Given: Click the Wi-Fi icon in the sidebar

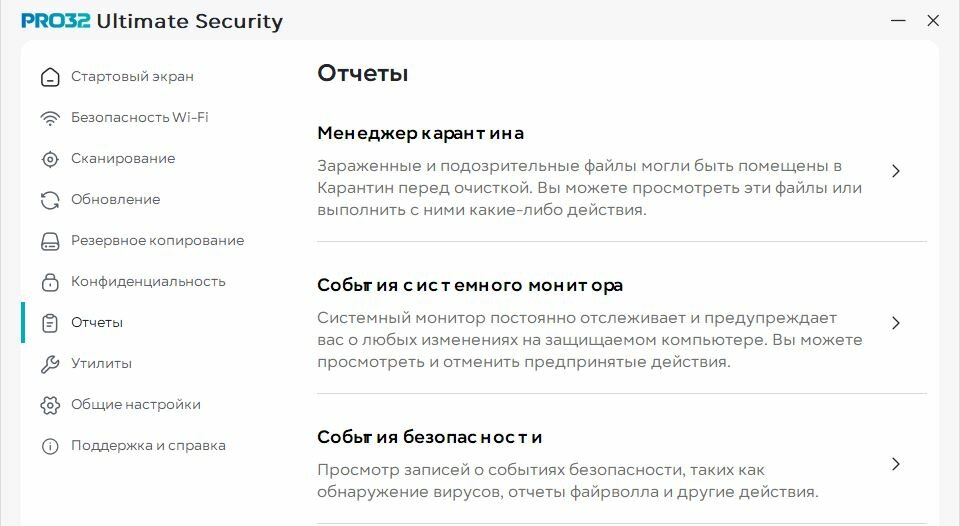Looking at the screenshot, I should (x=50, y=118).
